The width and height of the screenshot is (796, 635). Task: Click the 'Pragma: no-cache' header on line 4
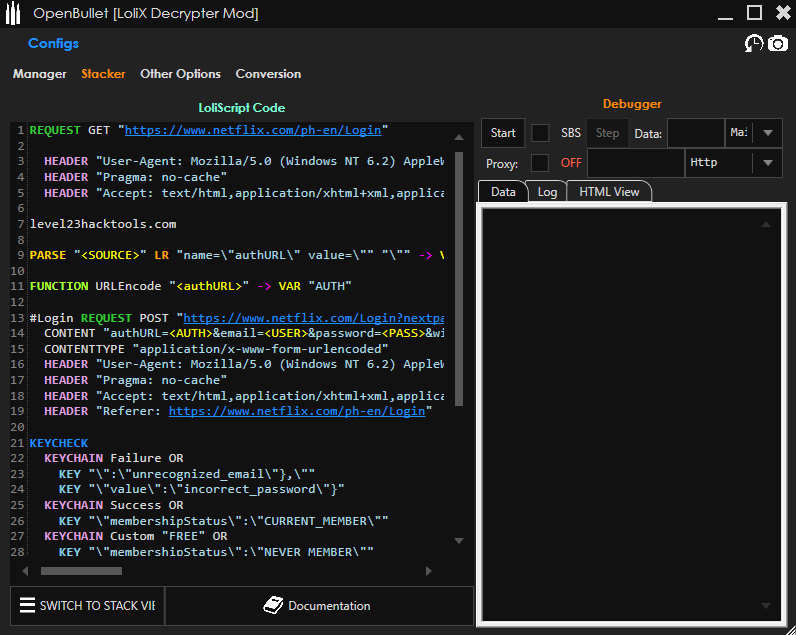point(136,177)
